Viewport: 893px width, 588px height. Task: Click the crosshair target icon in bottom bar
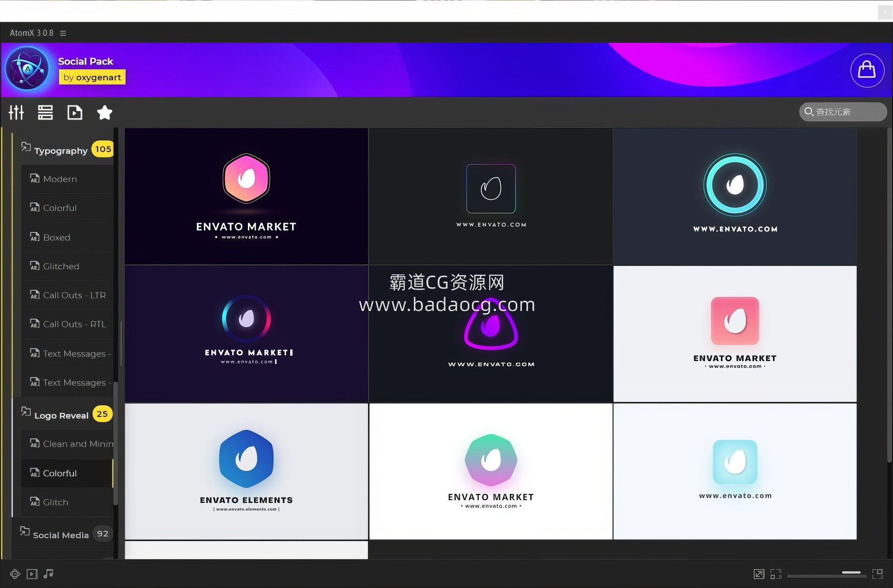[x=15, y=574]
